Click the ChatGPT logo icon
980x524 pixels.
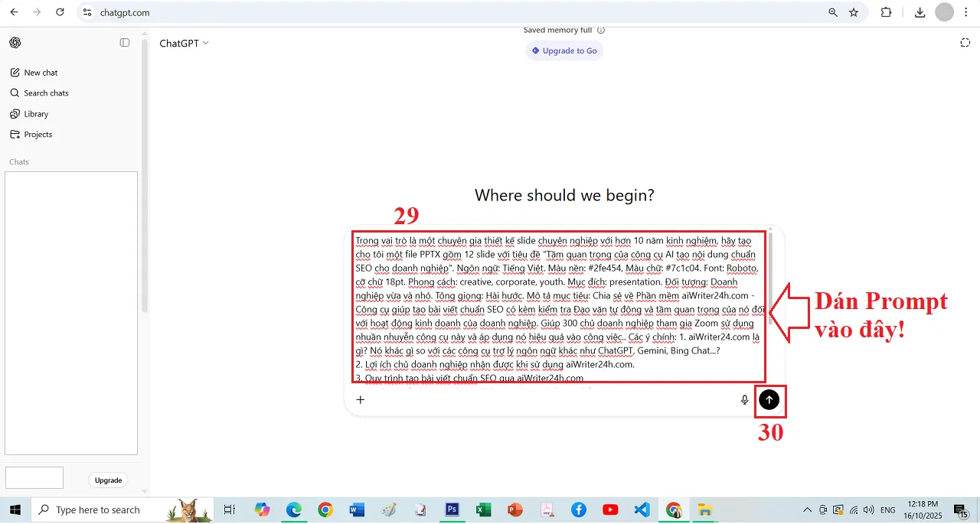15,43
